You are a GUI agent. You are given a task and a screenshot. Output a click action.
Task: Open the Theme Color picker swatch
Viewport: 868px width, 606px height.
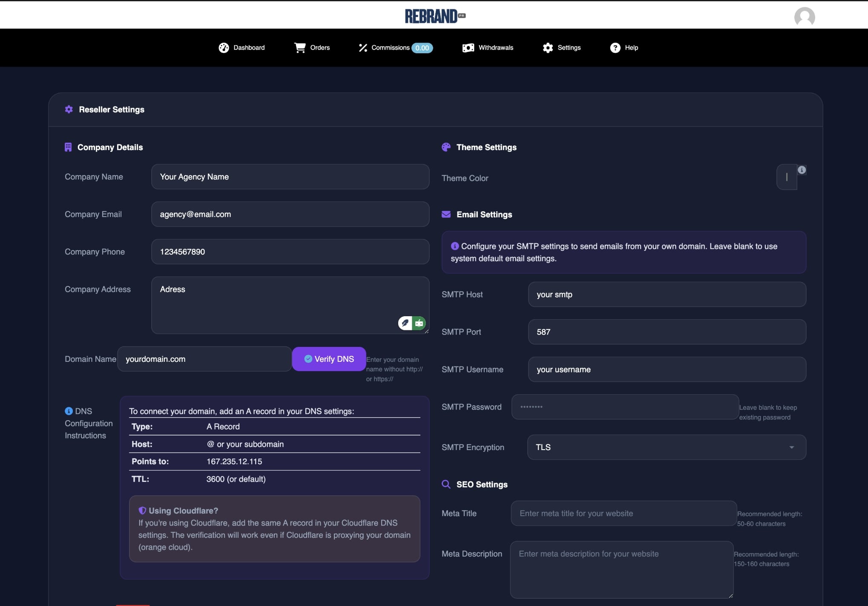tap(786, 177)
